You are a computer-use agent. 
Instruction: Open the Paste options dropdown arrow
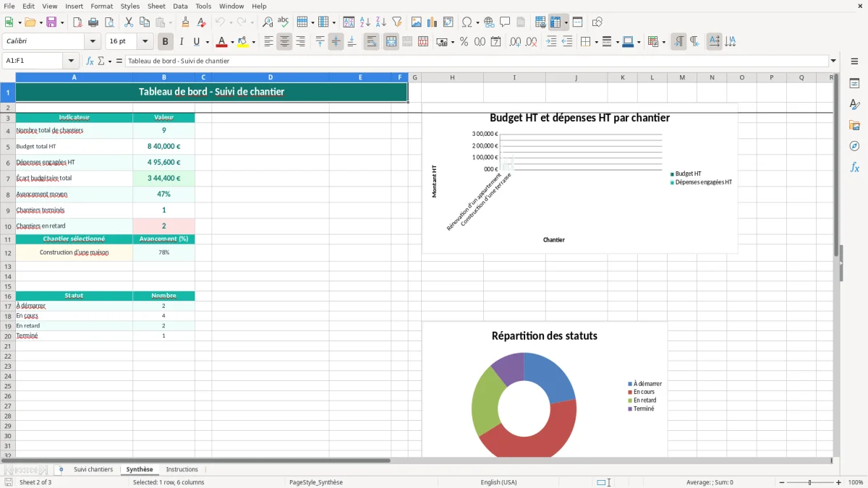click(x=171, y=22)
